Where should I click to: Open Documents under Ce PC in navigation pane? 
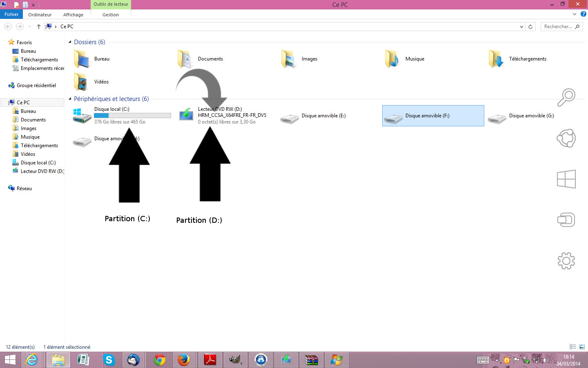coord(33,120)
